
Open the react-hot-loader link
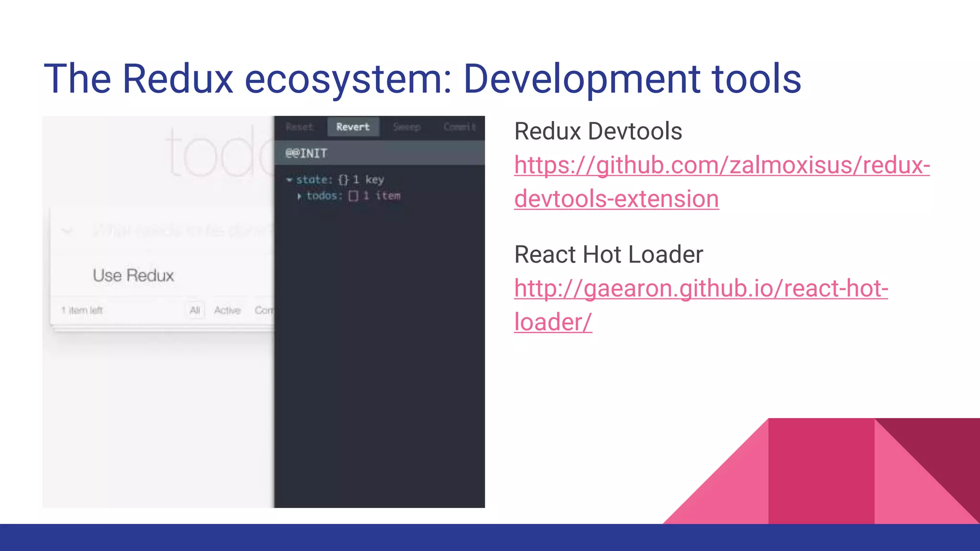coord(701,288)
